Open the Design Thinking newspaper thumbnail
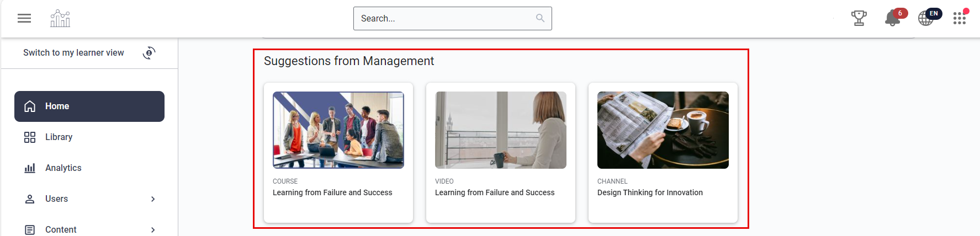 click(663, 130)
